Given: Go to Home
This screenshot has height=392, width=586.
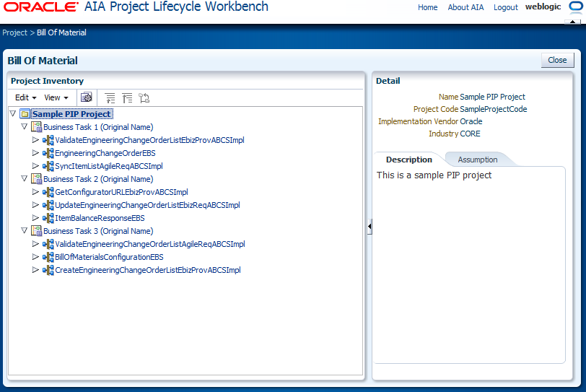Looking at the screenshot, I should coord(427,7).
